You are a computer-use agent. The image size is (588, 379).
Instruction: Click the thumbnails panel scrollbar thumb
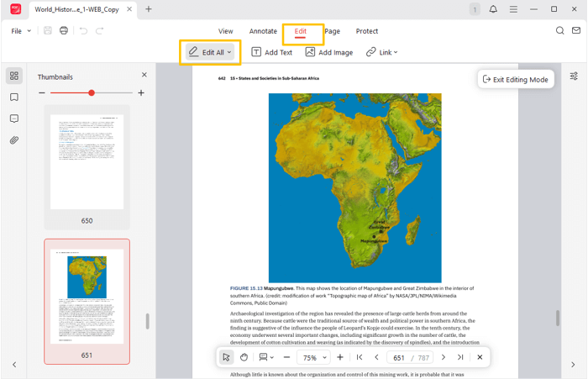click(147, 321)
